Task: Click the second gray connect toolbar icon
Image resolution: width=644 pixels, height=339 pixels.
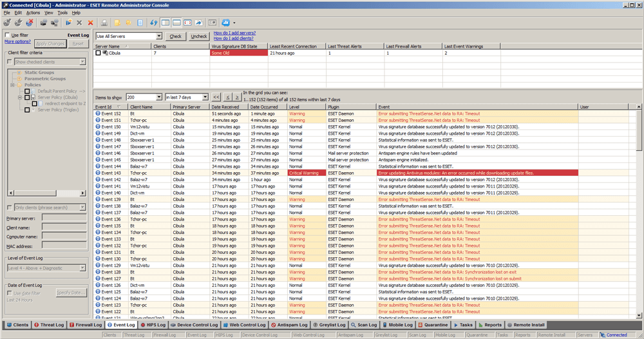Action: click(18, 23)
